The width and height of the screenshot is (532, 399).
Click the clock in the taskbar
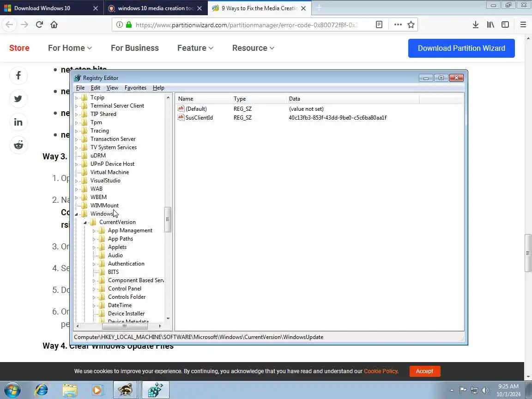coord(508,390)
